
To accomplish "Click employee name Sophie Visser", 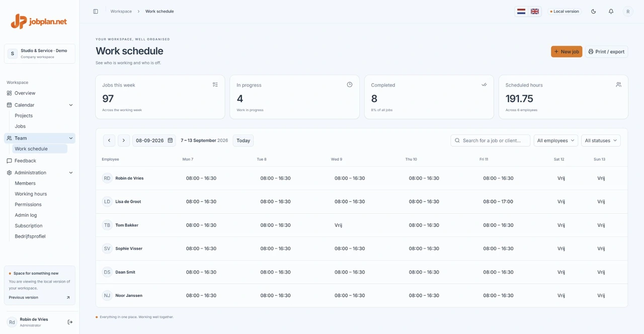I will (129, 248).
